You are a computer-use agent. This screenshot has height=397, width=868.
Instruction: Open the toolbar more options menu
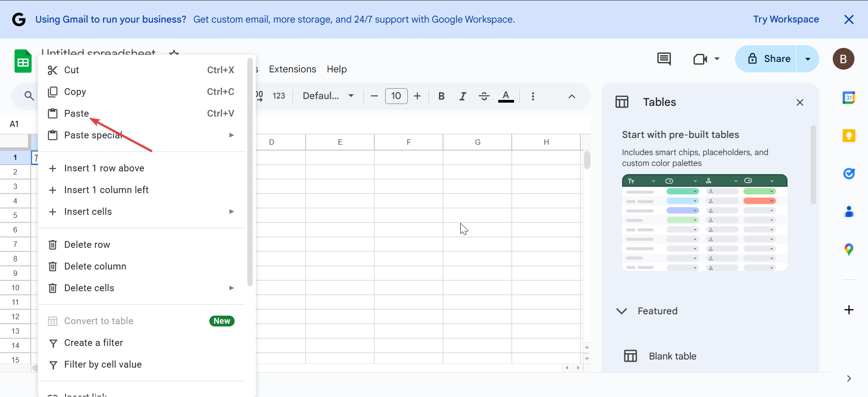(x=533, y=96)
